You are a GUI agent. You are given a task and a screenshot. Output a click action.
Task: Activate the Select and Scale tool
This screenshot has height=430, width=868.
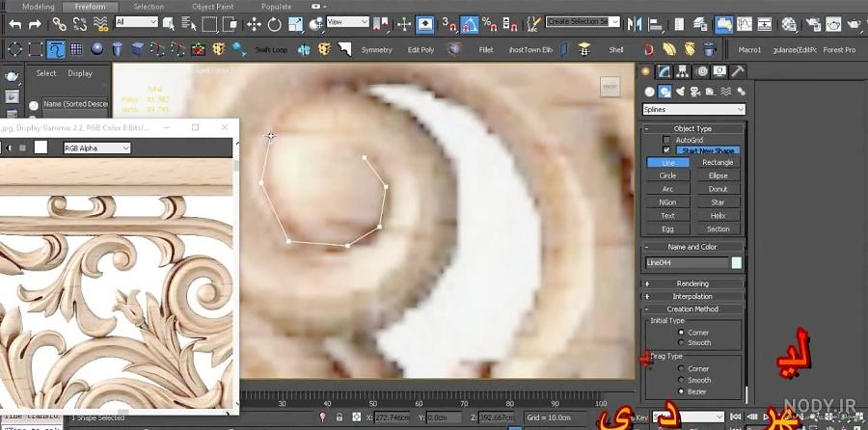296,24
